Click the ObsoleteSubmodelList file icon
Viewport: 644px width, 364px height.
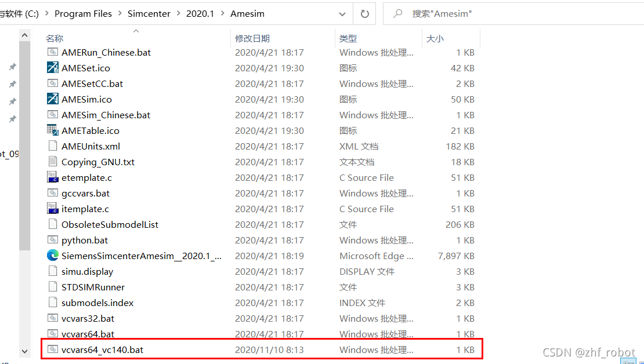point(53,224)
